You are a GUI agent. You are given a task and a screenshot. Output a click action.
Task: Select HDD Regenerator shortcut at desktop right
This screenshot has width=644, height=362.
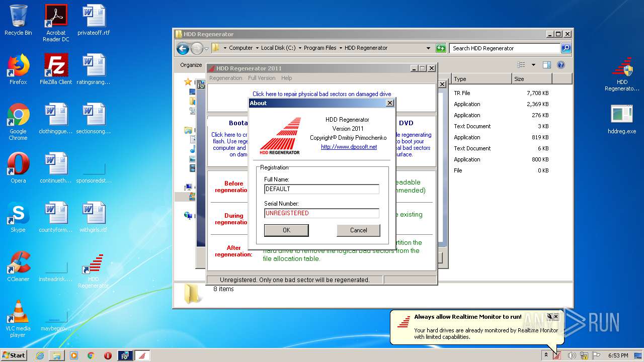(x=622, y=74)
